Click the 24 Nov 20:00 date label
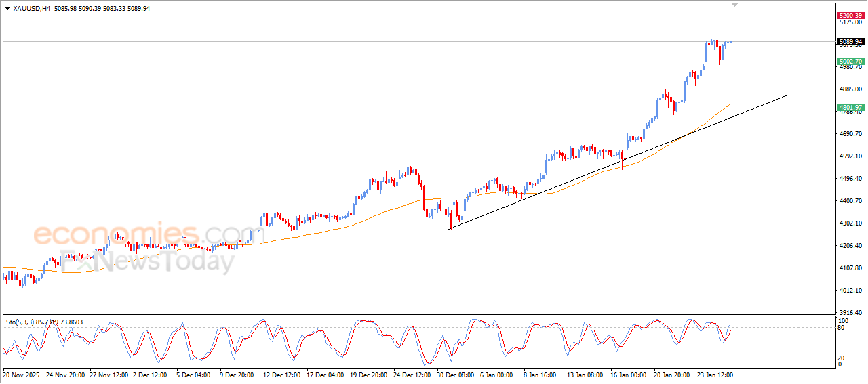 point(66,375)
